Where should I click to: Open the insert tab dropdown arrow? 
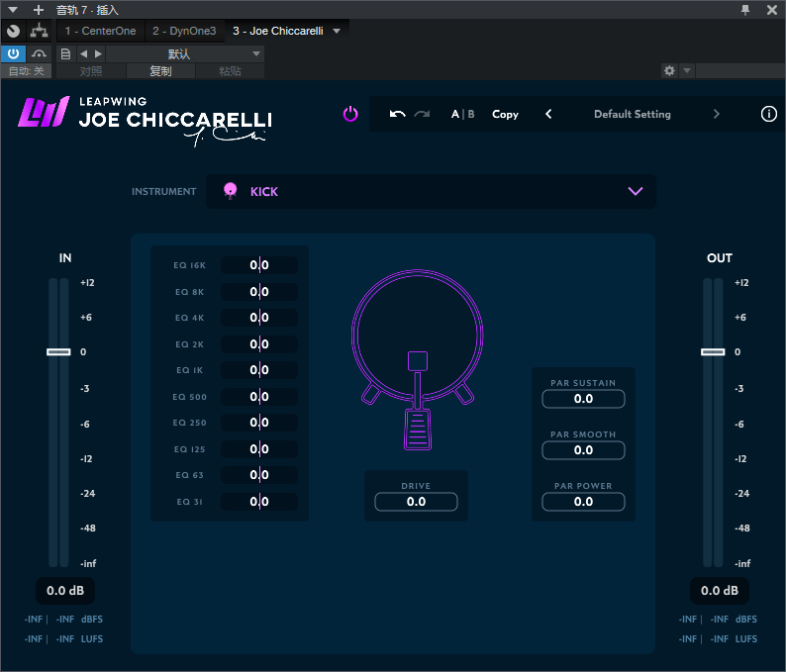(x=337, y=31)
